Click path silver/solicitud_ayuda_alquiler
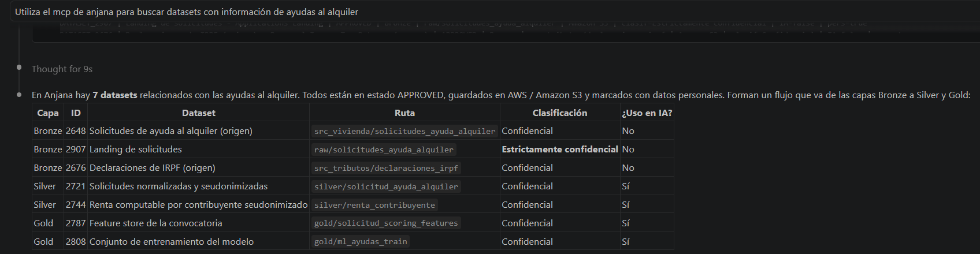 coord(386,186)
